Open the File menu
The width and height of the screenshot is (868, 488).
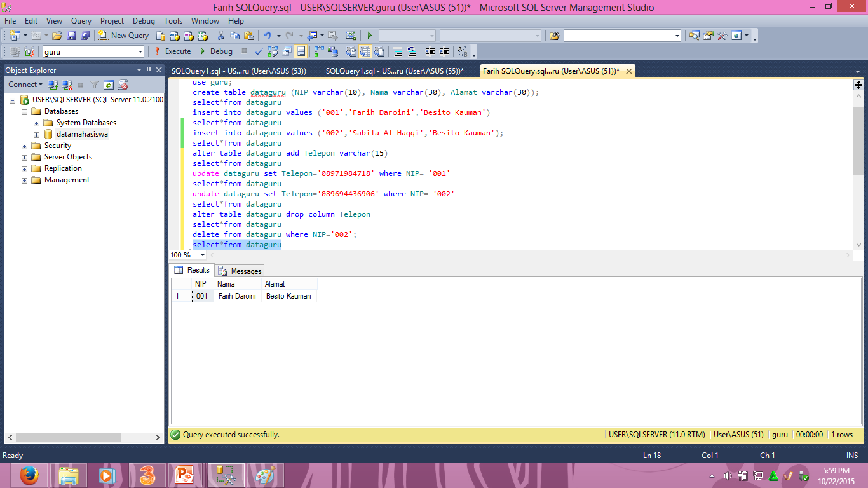[10, 21]
